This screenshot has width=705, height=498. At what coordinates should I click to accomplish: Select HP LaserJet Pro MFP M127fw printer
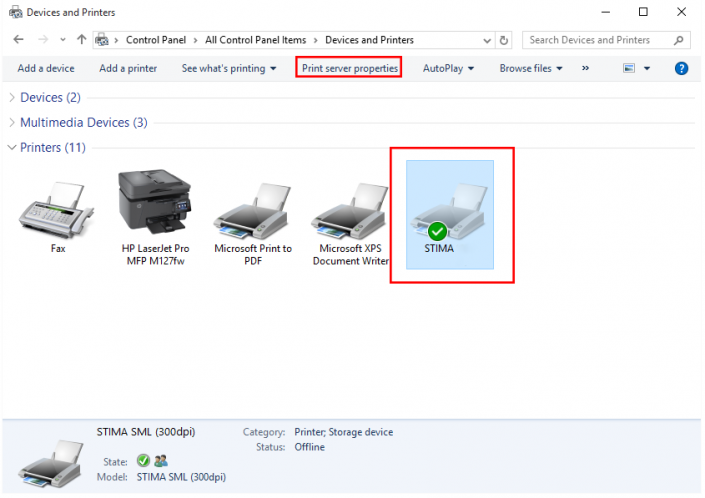click(155, 204)
